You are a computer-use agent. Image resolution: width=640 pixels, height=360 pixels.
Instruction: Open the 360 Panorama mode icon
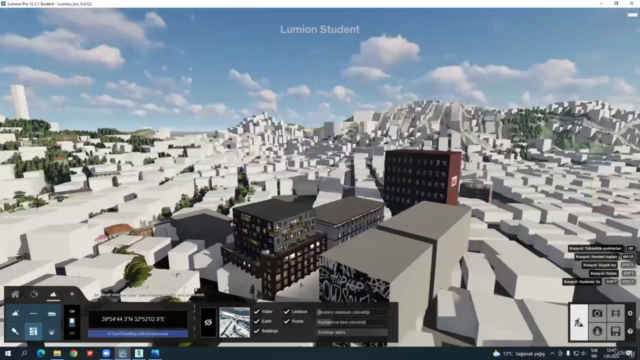tap(597, 331)
